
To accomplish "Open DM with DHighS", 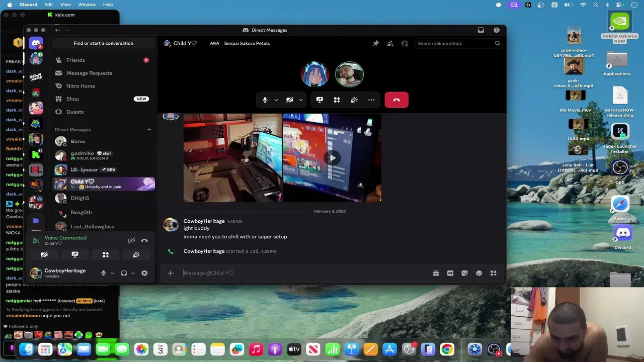I will [x=103, y=198].
